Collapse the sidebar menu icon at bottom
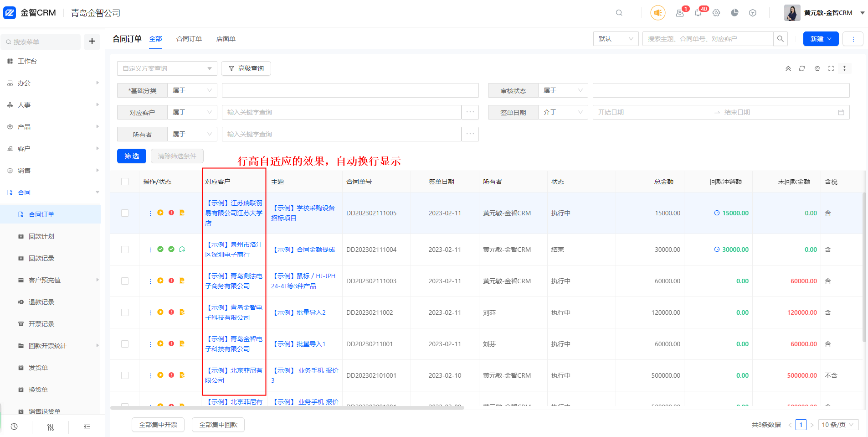The width and height of the screenshot is (868, 437). [x=87, y=427]
